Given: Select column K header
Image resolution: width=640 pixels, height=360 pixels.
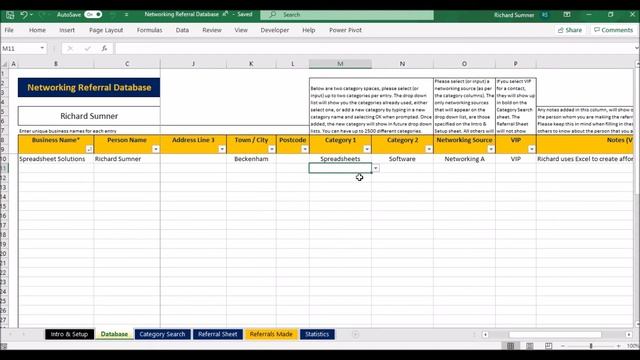Looking at the screenshot, I should 251,64.
